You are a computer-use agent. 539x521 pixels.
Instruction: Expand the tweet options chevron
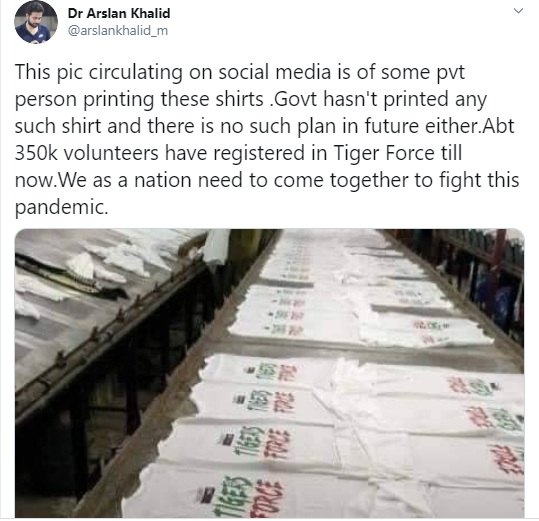pyautogui.click(x=518, y=11)
